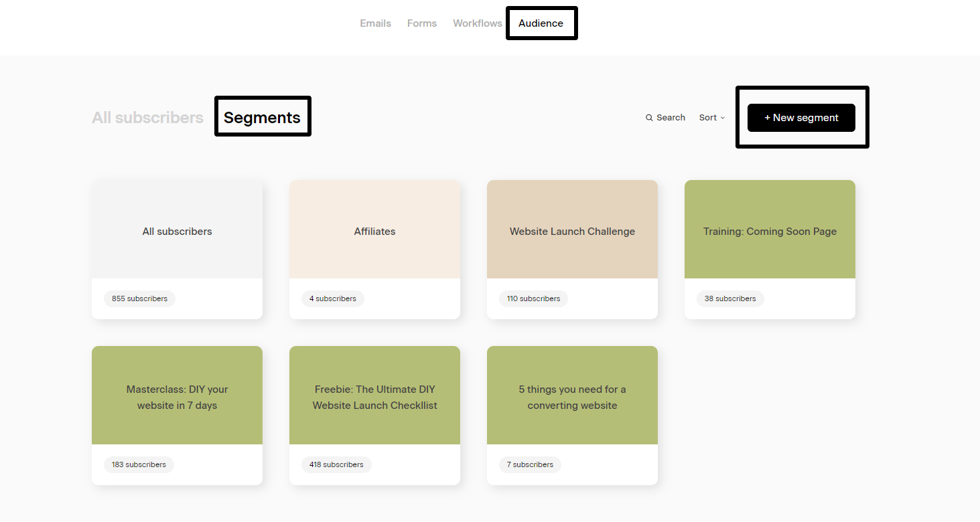Open the Masterclass: DIY your website segment
The height and width of the screenshot is (522, 980).
pyautogui.click(x=177, y=416)
